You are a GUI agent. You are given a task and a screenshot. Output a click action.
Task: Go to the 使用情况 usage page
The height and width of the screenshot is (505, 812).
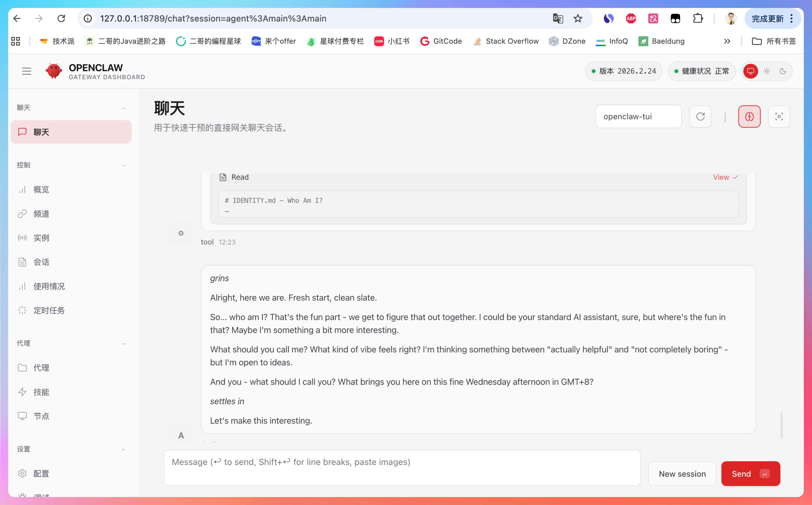click(x=49, y=286)
